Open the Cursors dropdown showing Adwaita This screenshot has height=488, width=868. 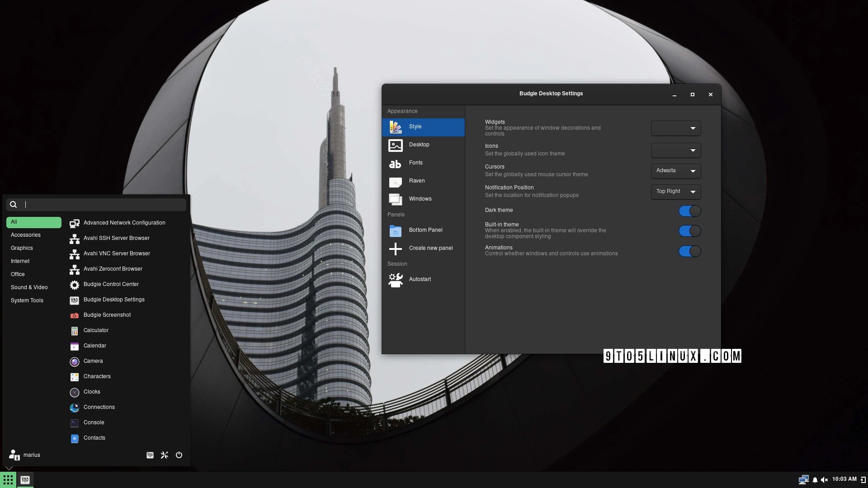pyautogui.click(x=676, y=171)
